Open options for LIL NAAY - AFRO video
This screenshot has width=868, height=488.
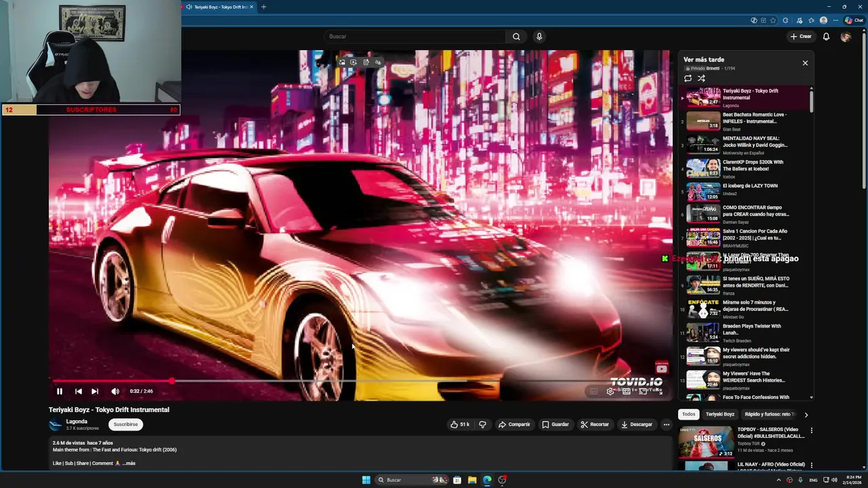pyautogui.click(x=811, y=466)
